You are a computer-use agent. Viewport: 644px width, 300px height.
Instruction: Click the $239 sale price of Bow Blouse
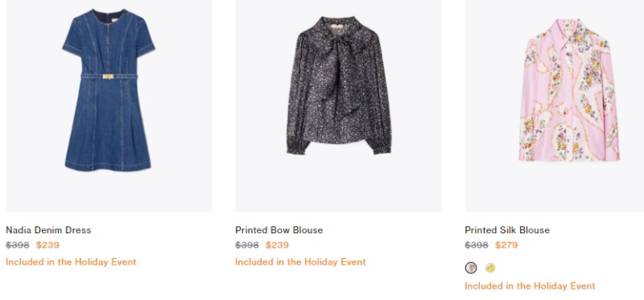coord(277,245)
